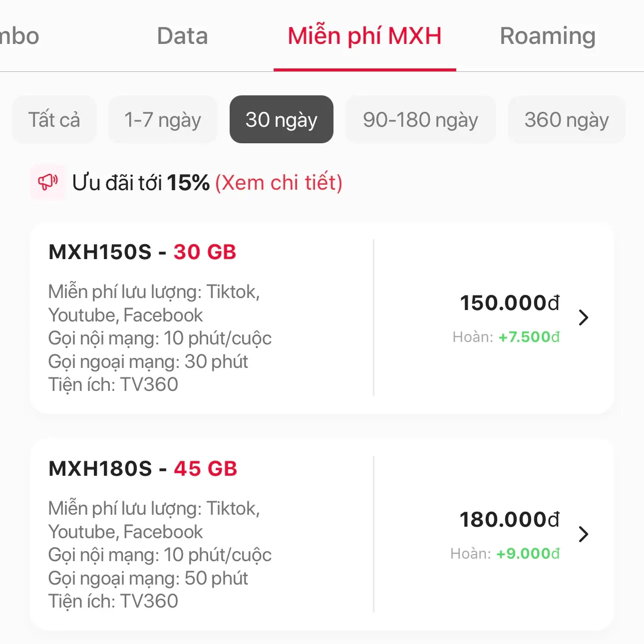Click the Ưu đãi tới 15% banner
The image size is (644, 644).
coord(141,183)
